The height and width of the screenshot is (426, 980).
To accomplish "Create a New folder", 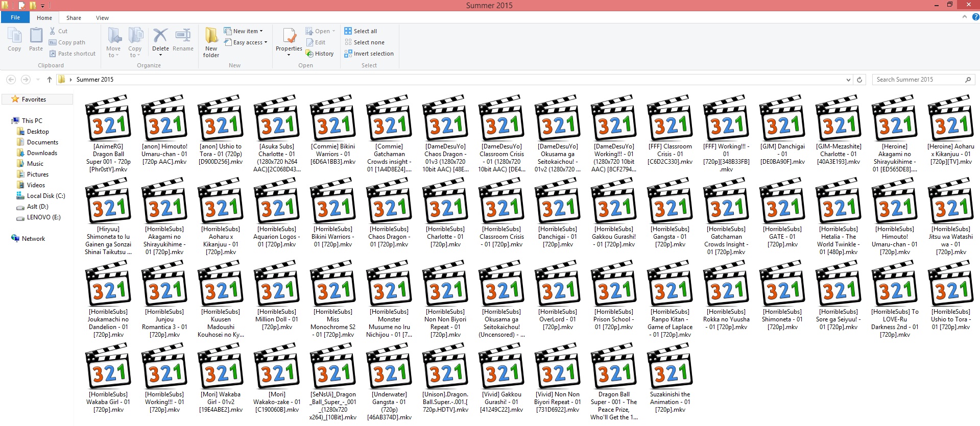I will [211, 42].
